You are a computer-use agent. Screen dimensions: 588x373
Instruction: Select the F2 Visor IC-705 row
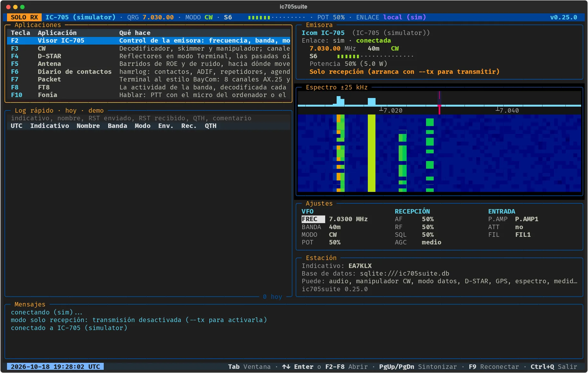click(x=149, y=40)
